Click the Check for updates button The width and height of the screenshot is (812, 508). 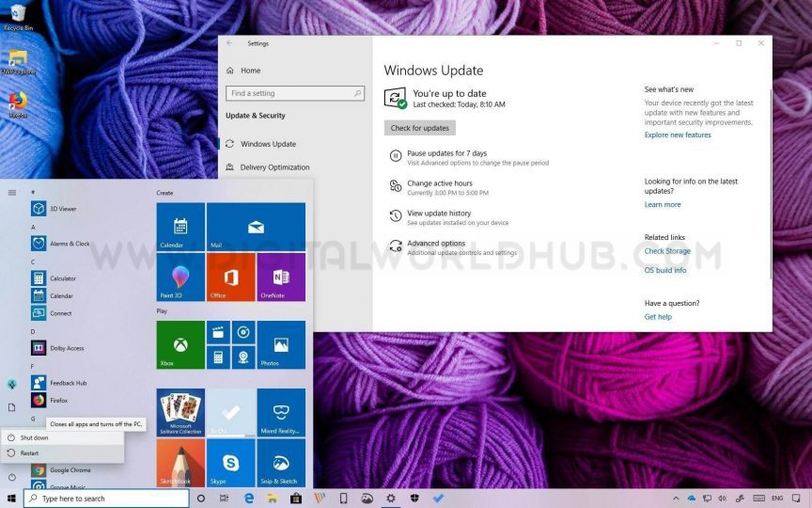[420, 128]
